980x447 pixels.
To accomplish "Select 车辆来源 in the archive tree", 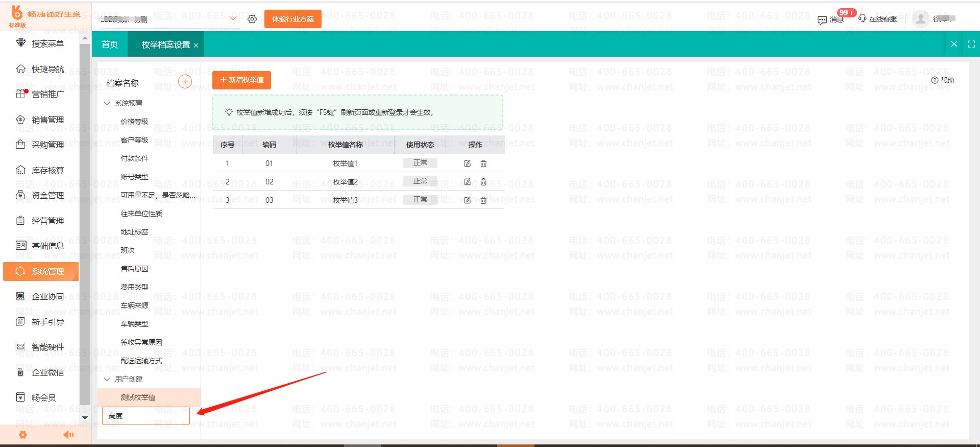I will 135,305.
